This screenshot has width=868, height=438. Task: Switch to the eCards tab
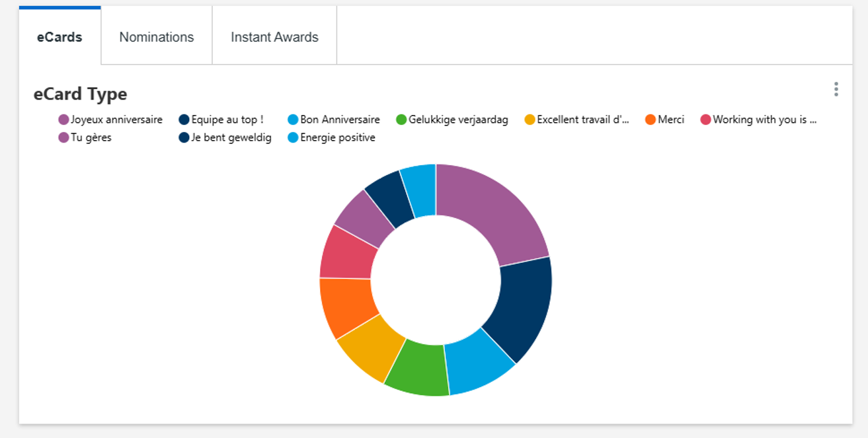pos(59,37)
